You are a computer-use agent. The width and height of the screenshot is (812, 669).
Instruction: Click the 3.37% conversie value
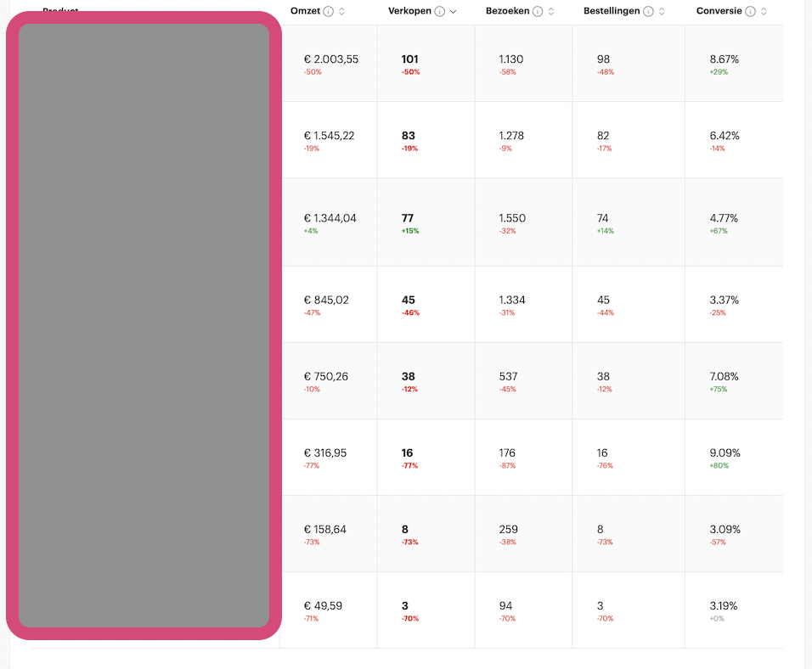coord(724,300)
